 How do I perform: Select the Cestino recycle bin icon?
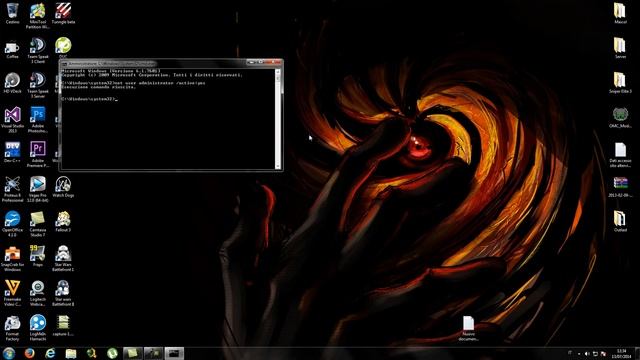[x=12, y=13]
